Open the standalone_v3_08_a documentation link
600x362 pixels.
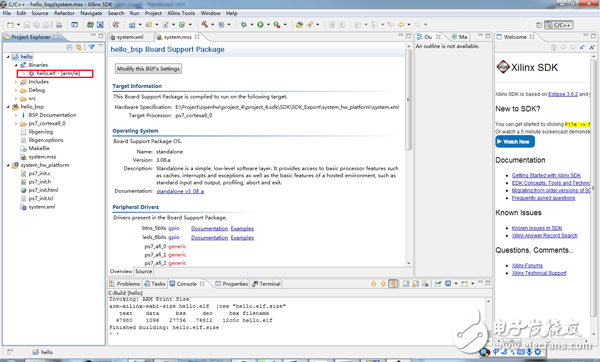click(x=180, y=191)
